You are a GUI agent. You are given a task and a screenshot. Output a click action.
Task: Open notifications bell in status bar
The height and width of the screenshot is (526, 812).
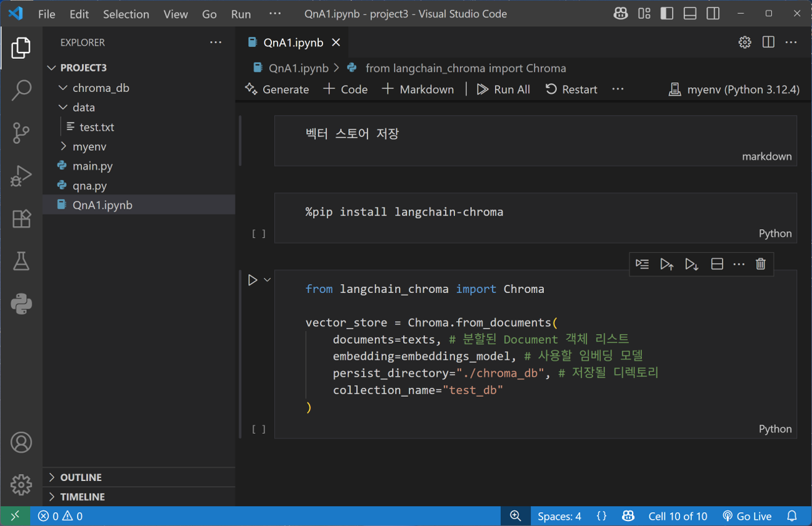pyautogui.click(x=792, y=516)
